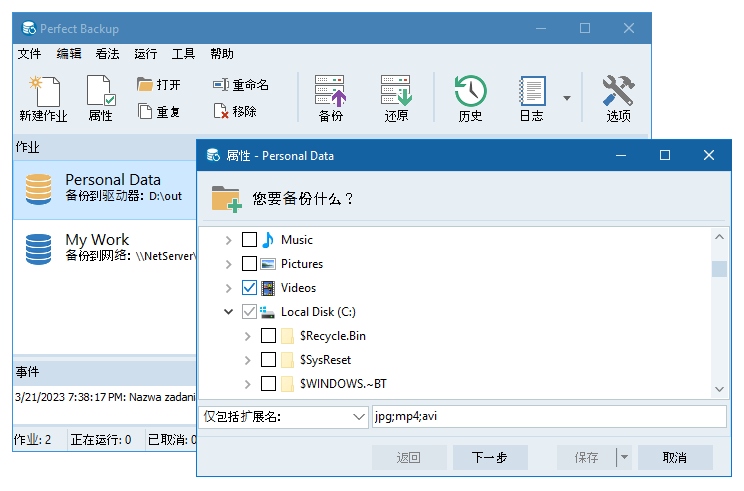Open the 文件 (File) menu
The image size is (744, 491).
pos(29,54)
